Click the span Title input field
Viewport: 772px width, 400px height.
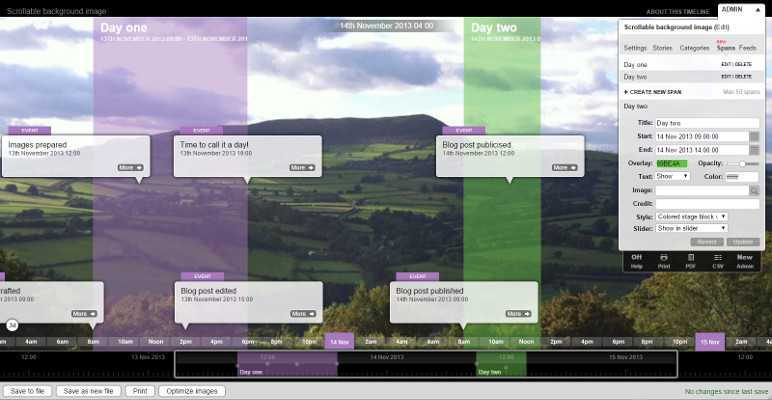click(x=707, y=123)
